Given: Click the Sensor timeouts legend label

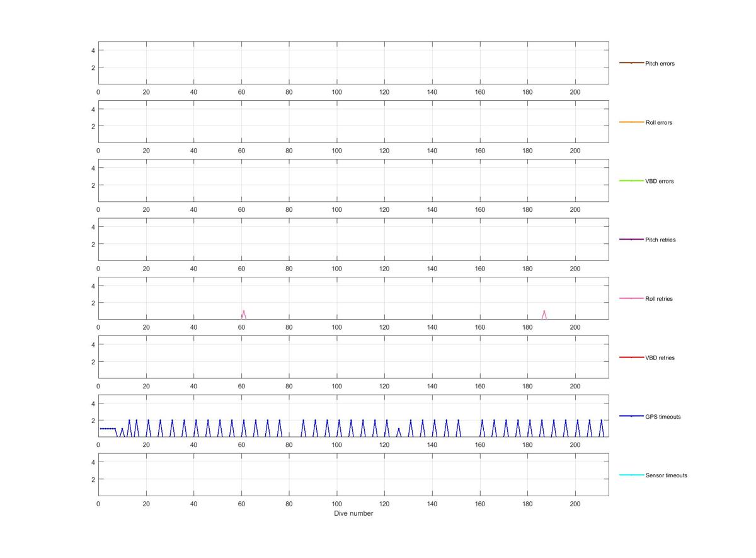Looking at the screenshot, I should (667, 475).
